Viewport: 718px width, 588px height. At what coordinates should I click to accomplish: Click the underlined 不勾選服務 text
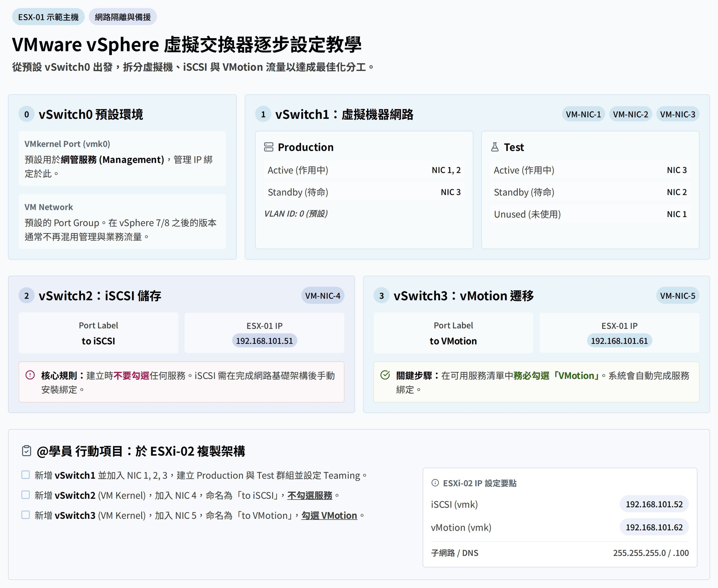(x=310, y=496)
